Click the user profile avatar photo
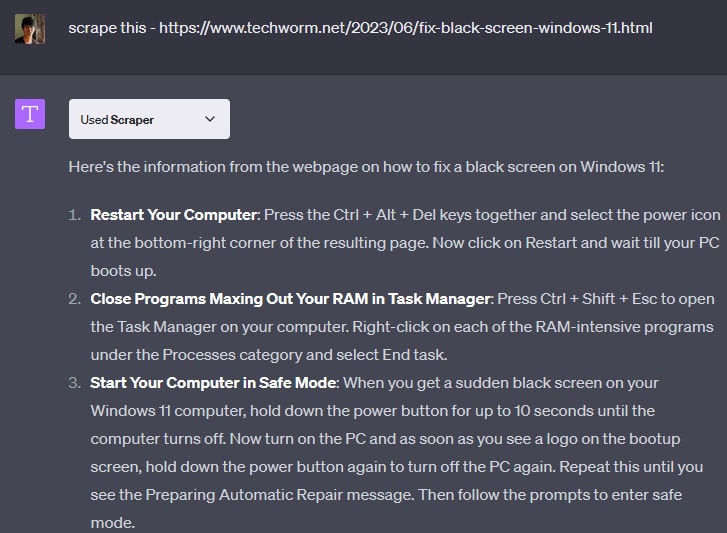The image size is (727, 533). (x=30, y=29)
